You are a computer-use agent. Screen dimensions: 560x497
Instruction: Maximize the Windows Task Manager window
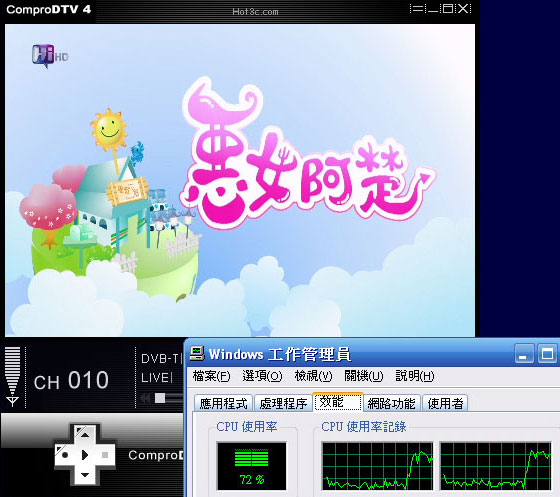(547, 354)
